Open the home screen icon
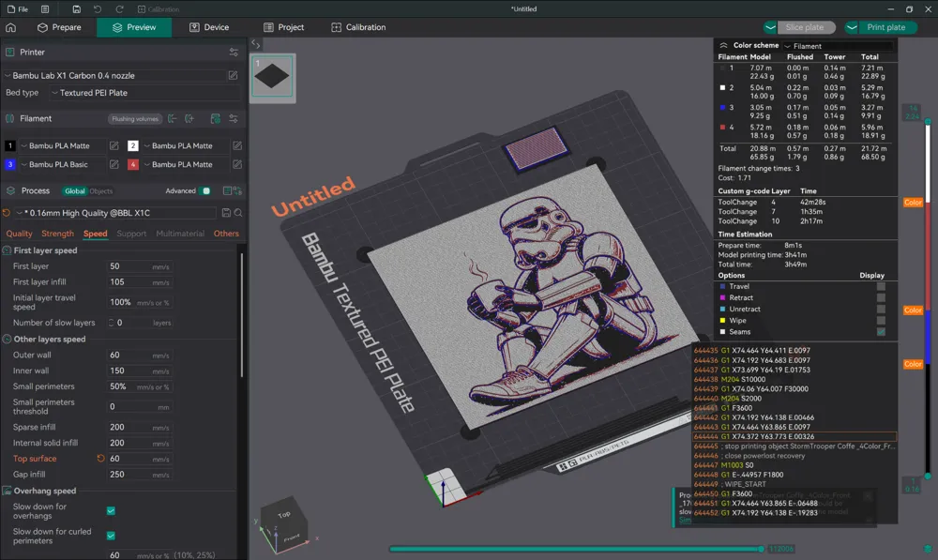938x560 pixels. point(10,27)
